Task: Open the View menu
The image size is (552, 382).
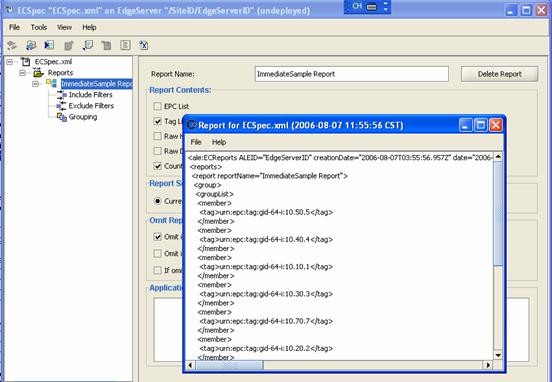Action: pyautogui.click(x=64, y=27)
